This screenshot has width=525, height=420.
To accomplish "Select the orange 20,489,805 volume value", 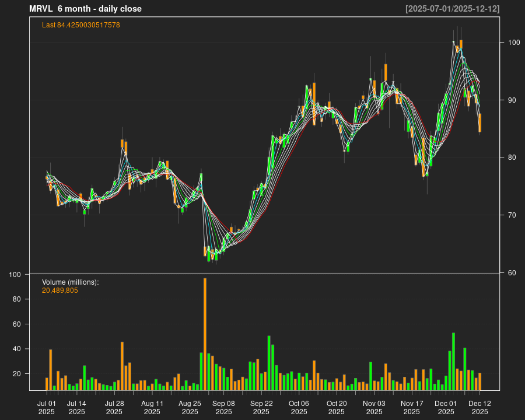I will pyautogui.click(x=60, y=290).
